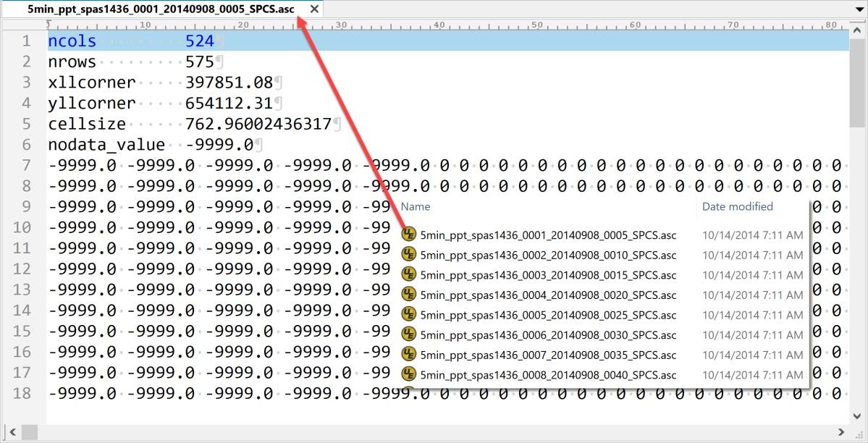Open spas1436_0005 via its UltraEdit icon
The height and width of the screenshot is (443, 868).
409,315
